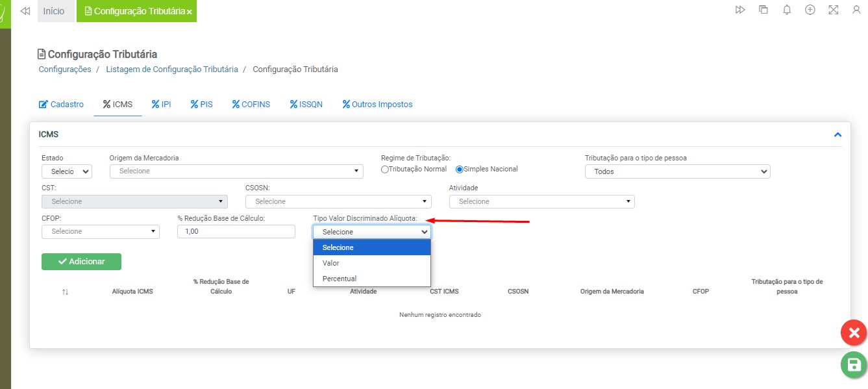Screen dimensions: 868x389
Task: Click the fast-forward double-arrow icon at top right
Action: pyautogui.click(x=740, y=10)
